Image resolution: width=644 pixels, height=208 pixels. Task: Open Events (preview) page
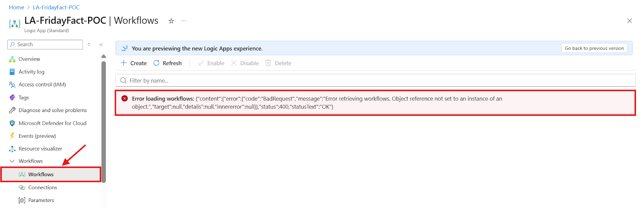point(37,136)
